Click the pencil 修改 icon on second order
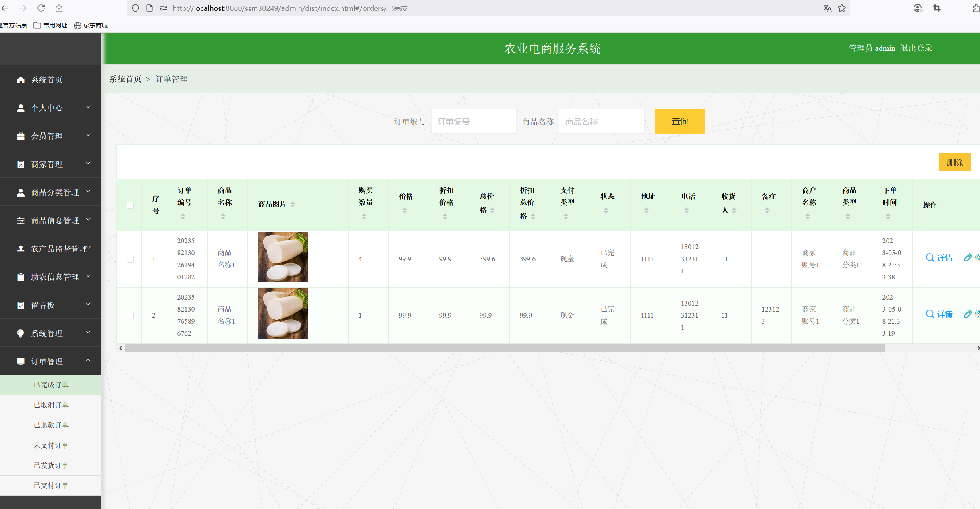This screenshot has width=980, height=509. coord(969,314)
